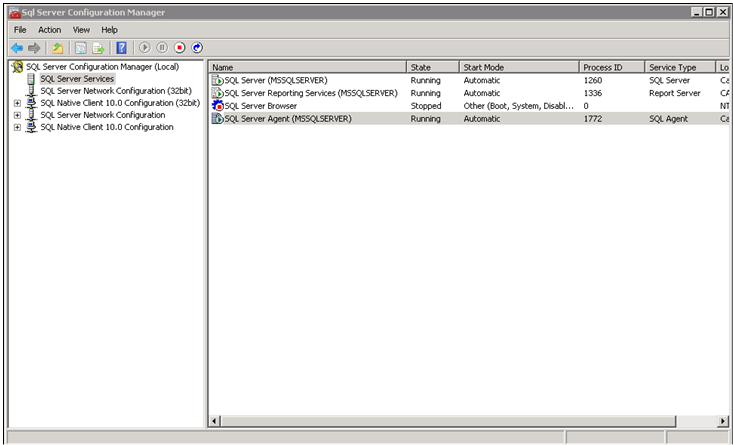Open the View menu

(x=81, y=30)
